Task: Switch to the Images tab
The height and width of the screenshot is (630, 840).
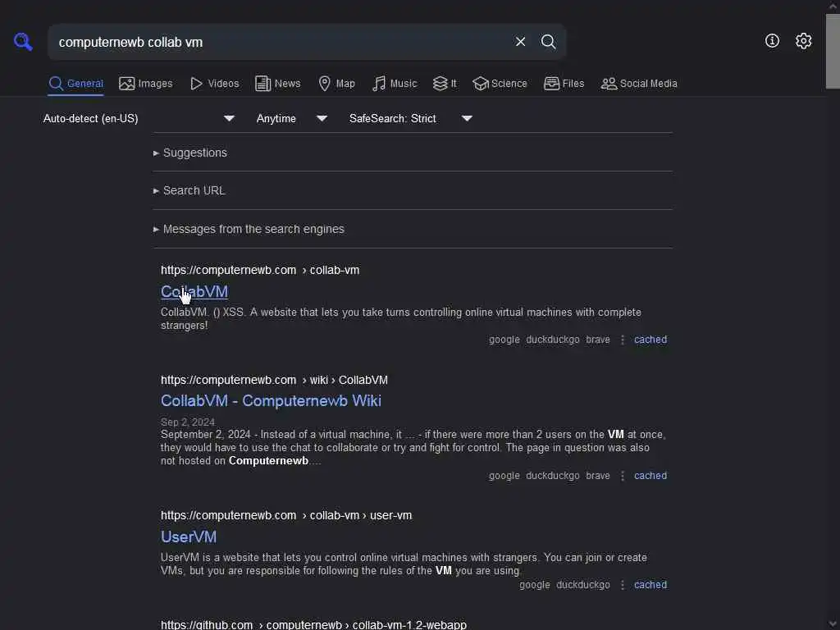Action: pos(146,84)
